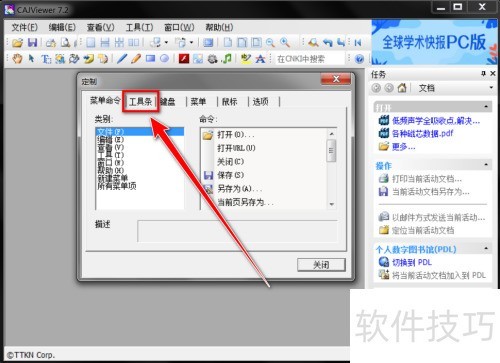Click the blue help question mark icon

coord(359,59)
